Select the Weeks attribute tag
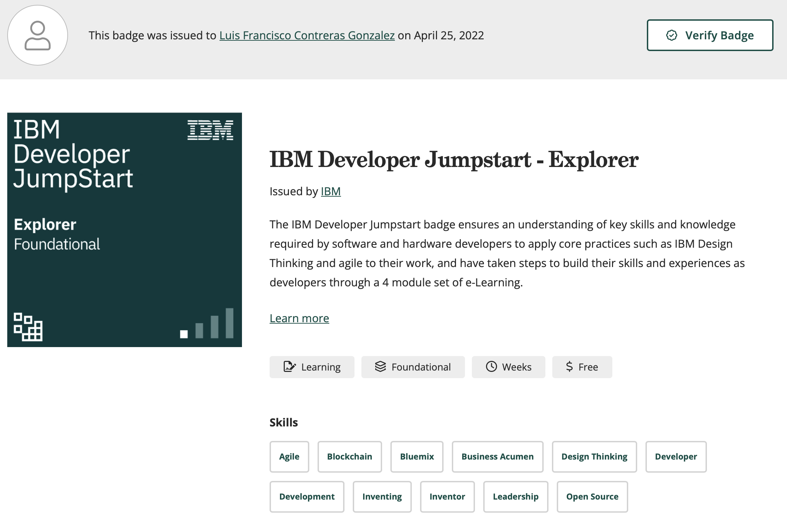The height and width of the screenshot is (532, 787). (x=508, y=367)
